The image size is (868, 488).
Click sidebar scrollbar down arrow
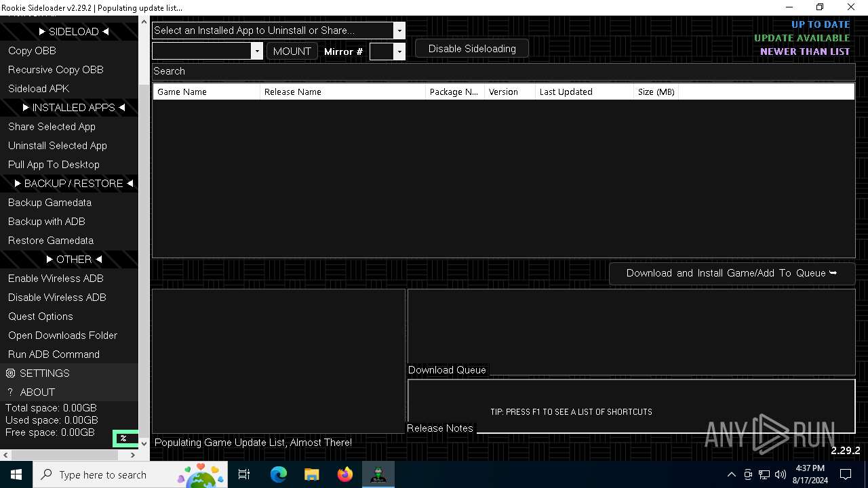tap(144, 443)
